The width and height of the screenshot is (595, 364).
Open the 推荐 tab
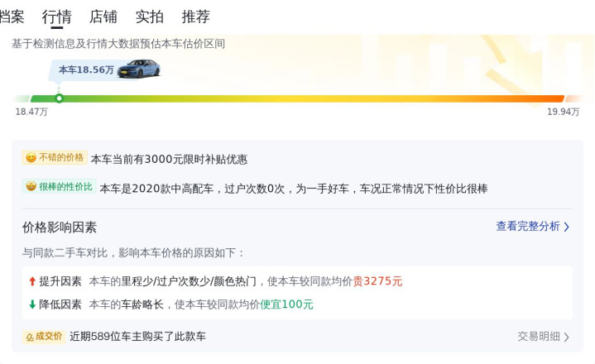tap(196, 17)
